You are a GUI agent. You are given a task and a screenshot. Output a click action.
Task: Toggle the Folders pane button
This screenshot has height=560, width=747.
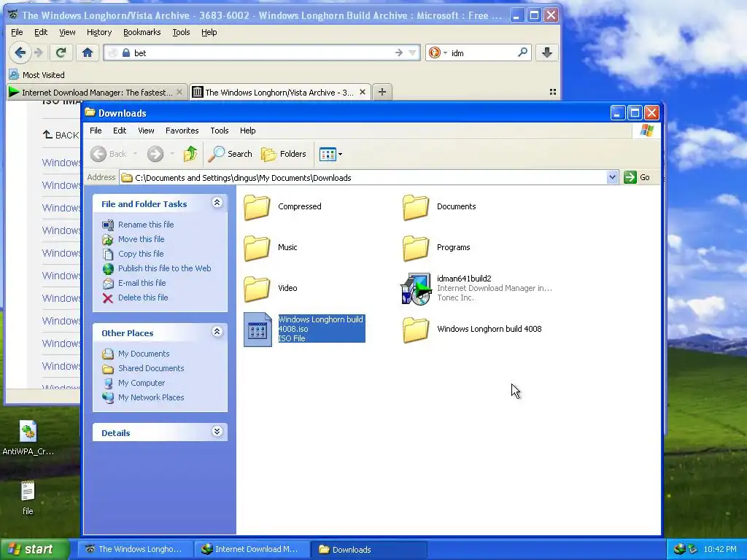point(284,154)
